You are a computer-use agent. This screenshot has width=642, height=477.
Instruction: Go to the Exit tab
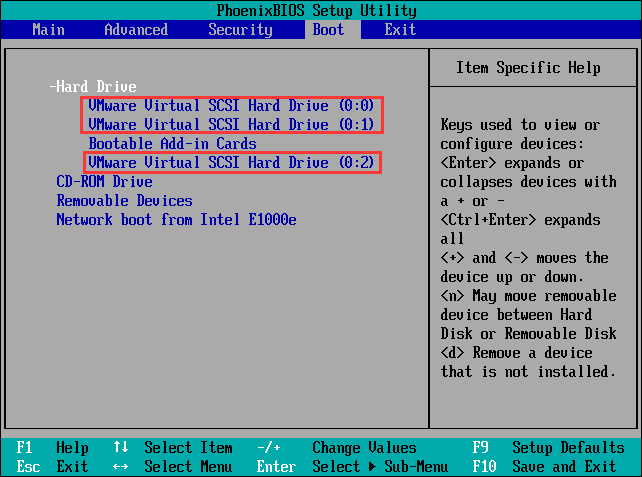coord(400,30)
